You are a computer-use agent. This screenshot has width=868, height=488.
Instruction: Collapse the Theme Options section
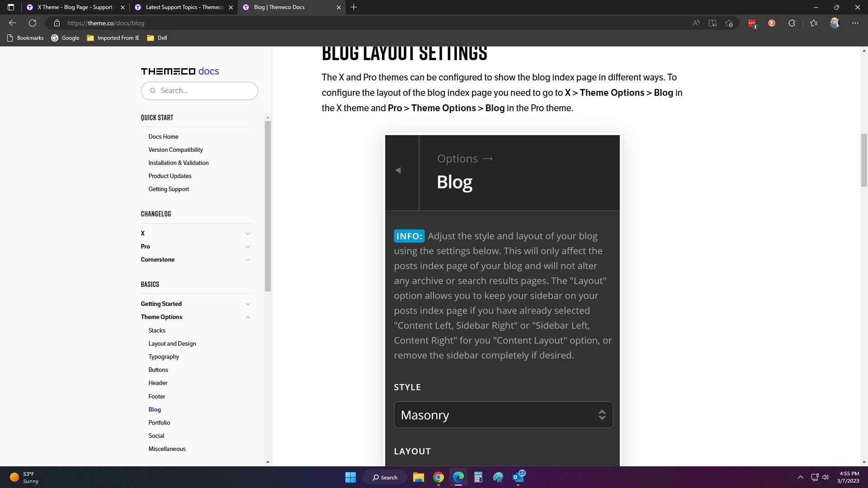[247, 317]
